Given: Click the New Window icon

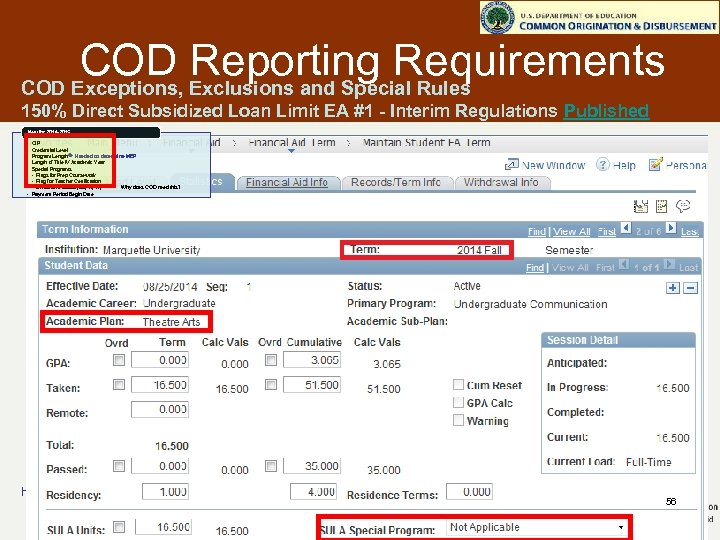Looking at the screenshot, I should pos(512,164).
